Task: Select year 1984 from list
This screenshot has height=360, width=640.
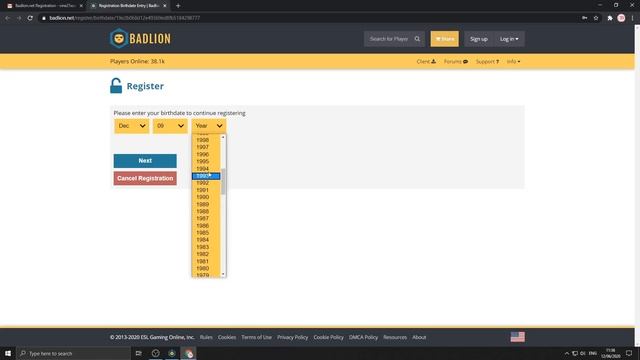Action: click(206, 240)
